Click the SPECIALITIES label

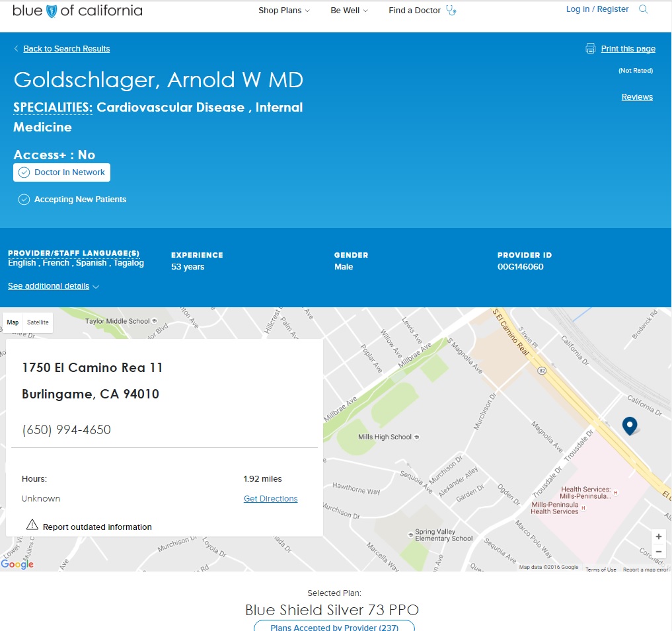53,107
